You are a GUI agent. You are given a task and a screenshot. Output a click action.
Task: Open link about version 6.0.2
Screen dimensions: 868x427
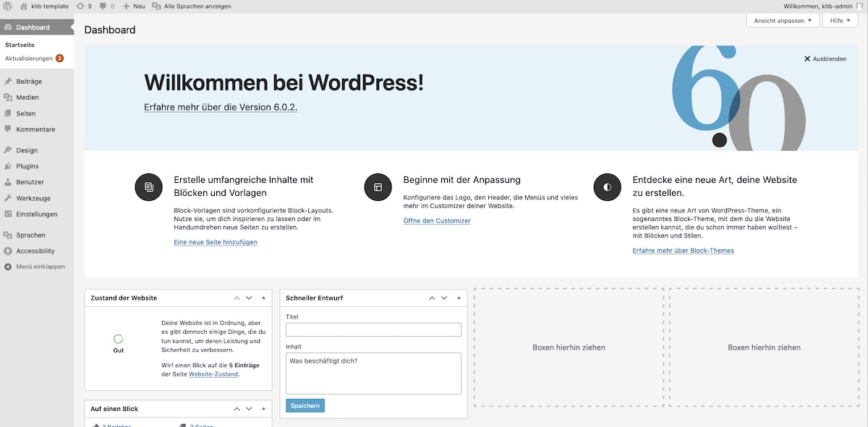[x=221, y=107]
